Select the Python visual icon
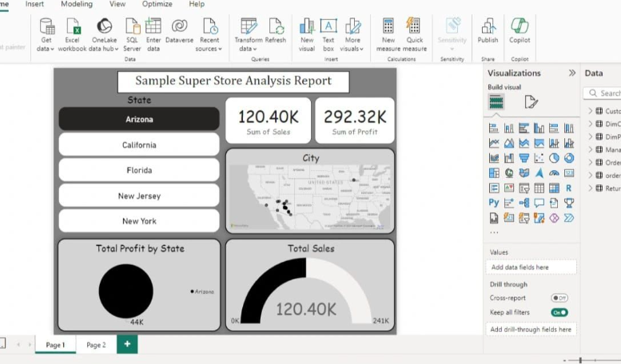 tap(494, 203)
